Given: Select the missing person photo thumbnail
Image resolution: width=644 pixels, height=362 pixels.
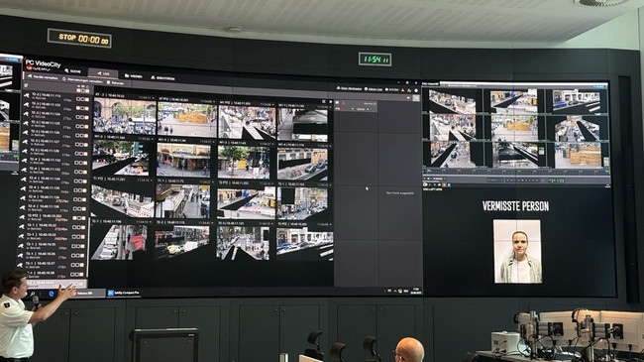Looking at the screenshot, I should point(517,251).
